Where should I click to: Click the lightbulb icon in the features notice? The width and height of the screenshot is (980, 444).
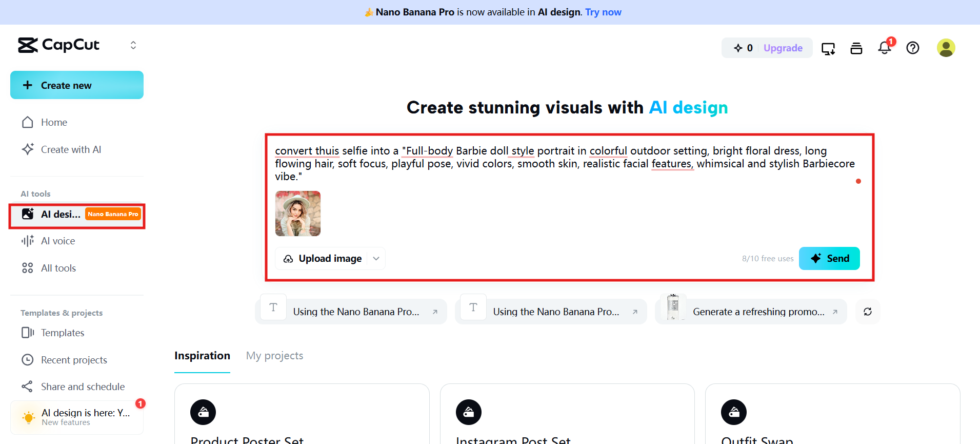tap(29, 417)
